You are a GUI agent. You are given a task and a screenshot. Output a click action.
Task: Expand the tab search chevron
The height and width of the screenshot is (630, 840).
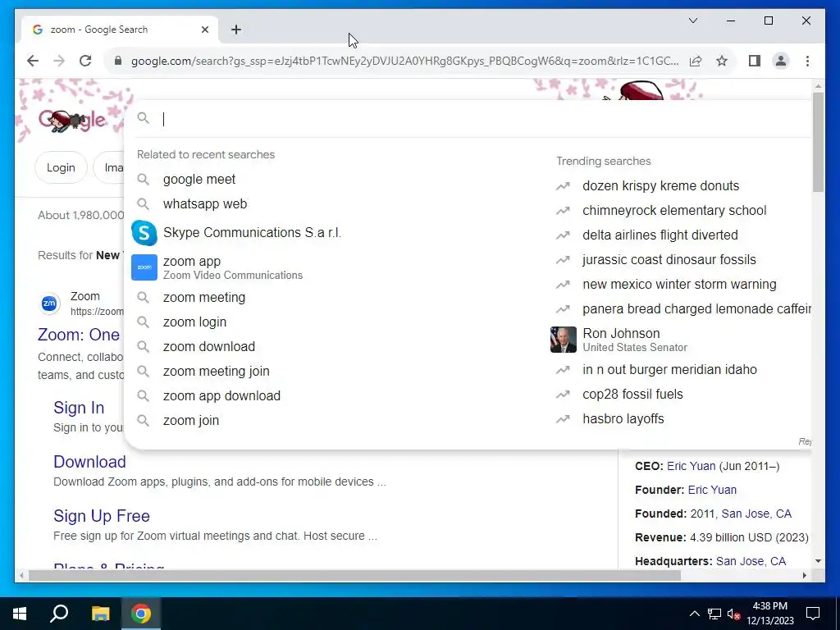[x=692, y=21]
